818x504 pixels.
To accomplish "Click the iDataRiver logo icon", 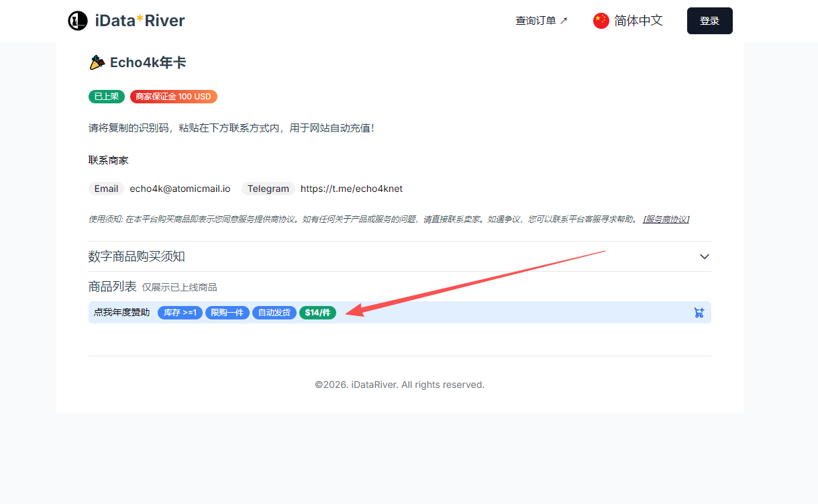I will [78, 21].
